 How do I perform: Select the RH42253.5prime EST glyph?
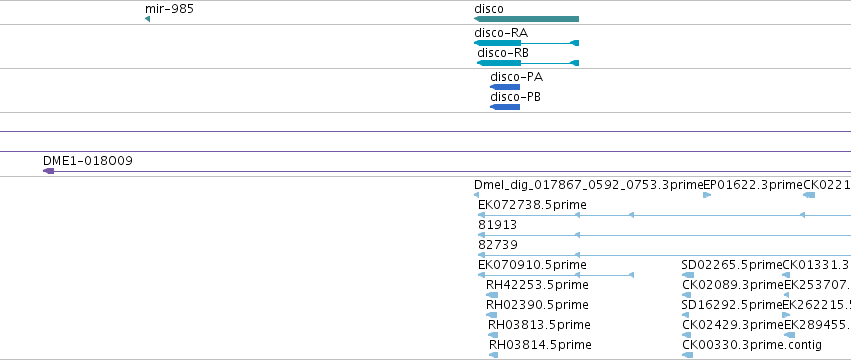pyautogui.click(x=492, y=295)
